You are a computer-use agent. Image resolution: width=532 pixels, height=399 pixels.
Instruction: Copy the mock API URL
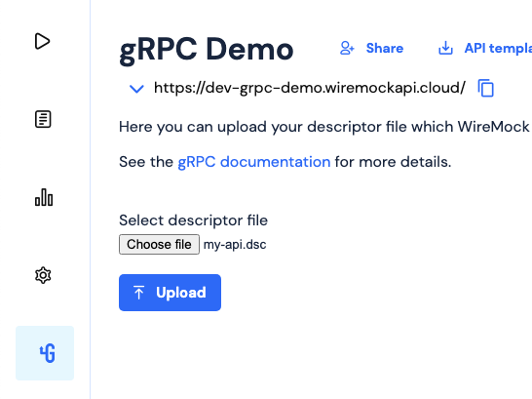point(485,88)
